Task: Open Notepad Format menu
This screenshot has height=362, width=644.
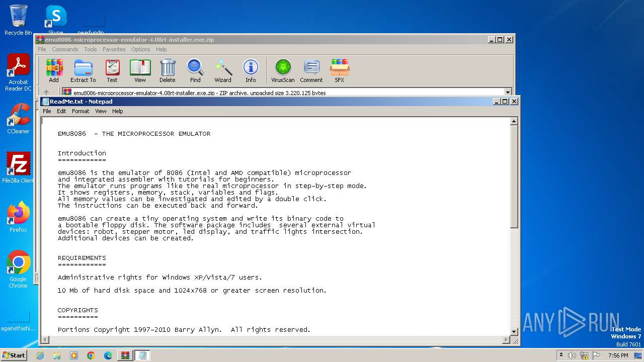Action: point(80,111)
